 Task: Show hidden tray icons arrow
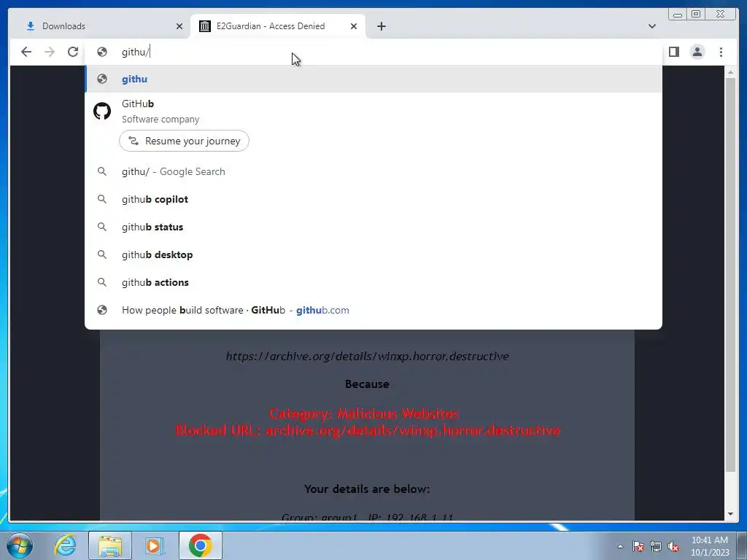pyautogui.click(x=620, y=546)
